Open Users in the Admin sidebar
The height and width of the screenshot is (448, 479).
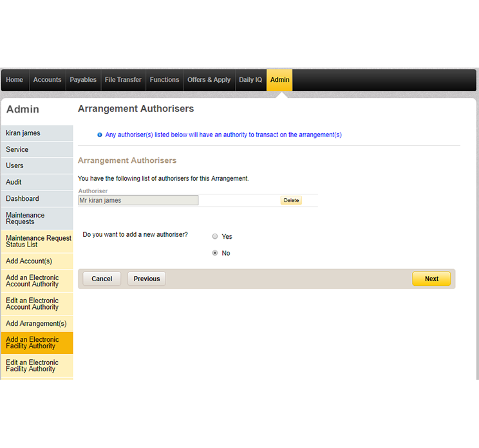click(x=15, y=165)
